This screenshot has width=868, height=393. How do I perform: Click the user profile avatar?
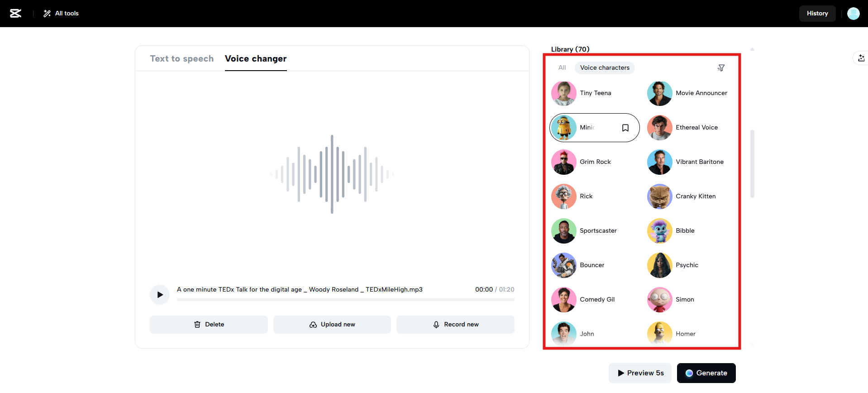(x=853, y=14)
